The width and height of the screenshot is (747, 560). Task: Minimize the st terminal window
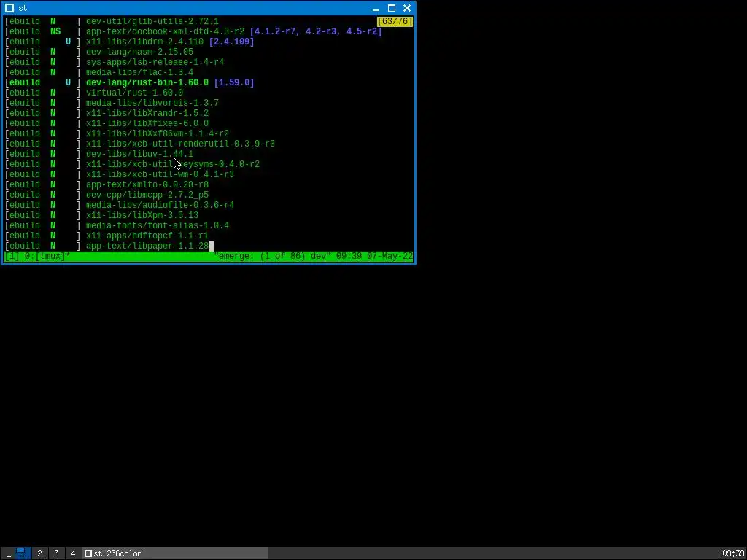pos(376,8)
